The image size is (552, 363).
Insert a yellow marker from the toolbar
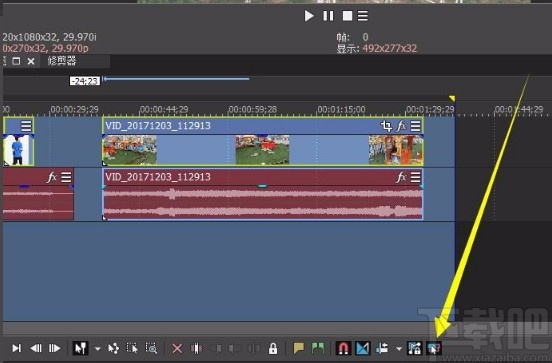pyautogui.click(x=299, y=348)
